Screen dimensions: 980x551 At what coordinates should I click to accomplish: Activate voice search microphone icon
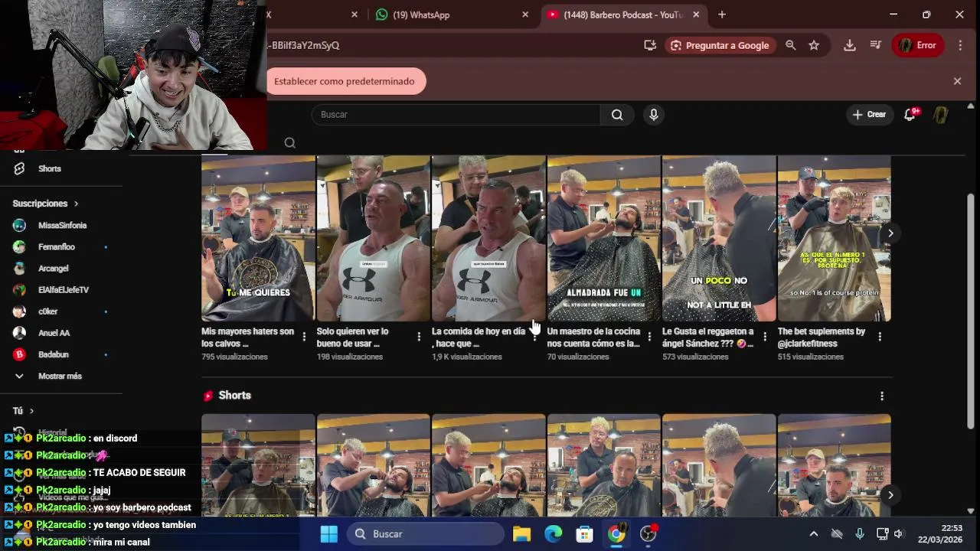[x=653, y=115]
